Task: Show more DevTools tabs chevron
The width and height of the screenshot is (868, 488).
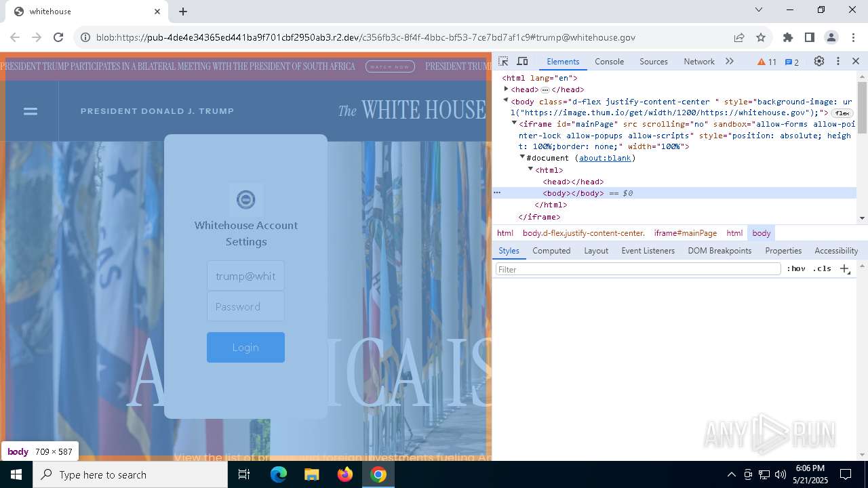Action: 730,61
